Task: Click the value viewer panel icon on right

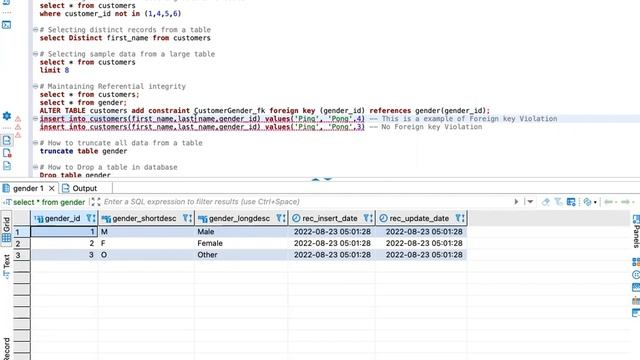Action: pyautogui.click(x=636, y=287)
